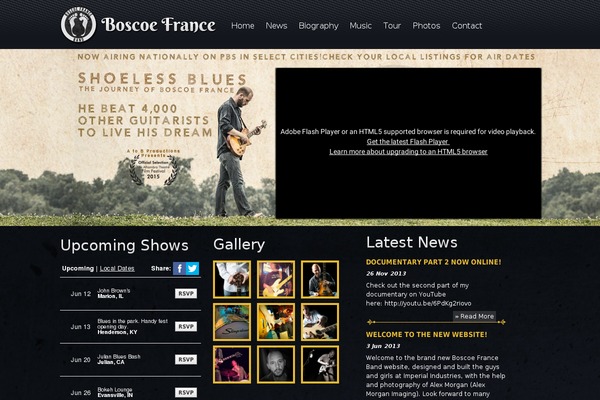Click the Bokeh Lounge show name
Screen dimensions: 600x400
click(x=115, y=389)
